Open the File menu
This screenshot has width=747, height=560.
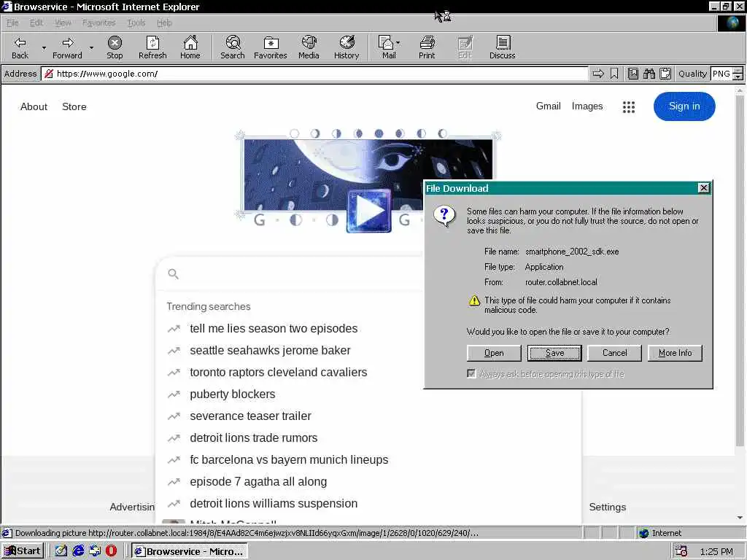pyautogui.click(x=12, y=23)
